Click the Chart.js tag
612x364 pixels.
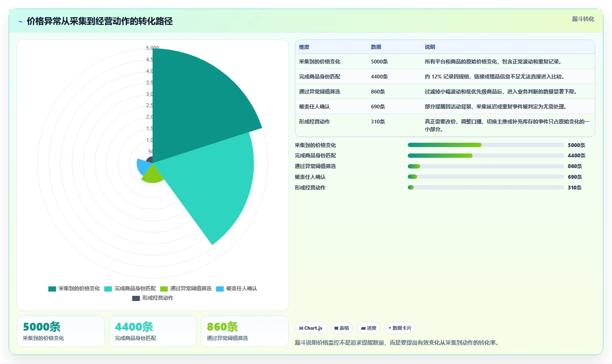(x=311, y=328)
